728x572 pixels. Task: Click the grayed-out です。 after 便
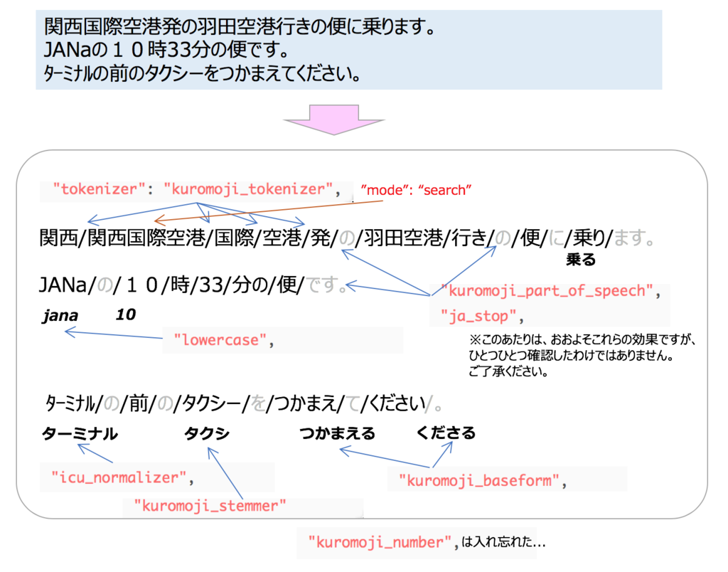click(x=327, y=285)
